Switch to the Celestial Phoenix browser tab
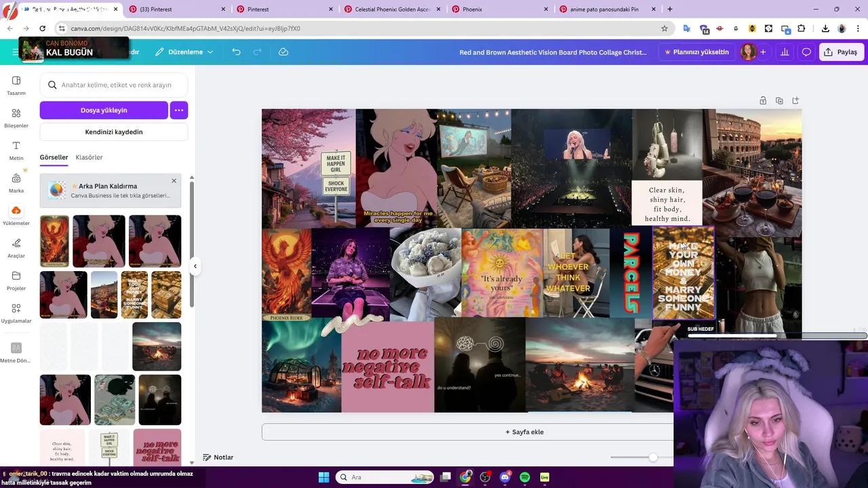Screen dimensions: 868x488 tap(392, 9)
